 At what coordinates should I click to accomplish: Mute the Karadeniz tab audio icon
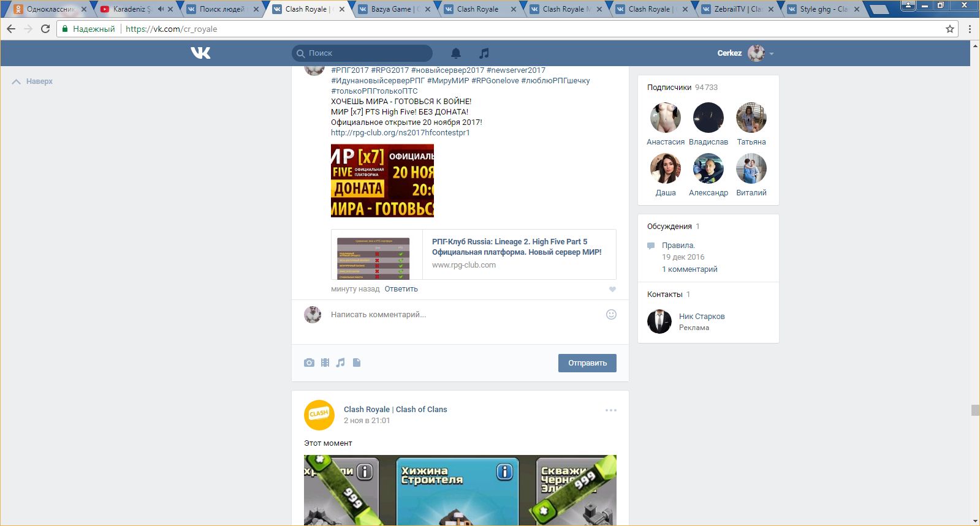pos(161,9)
